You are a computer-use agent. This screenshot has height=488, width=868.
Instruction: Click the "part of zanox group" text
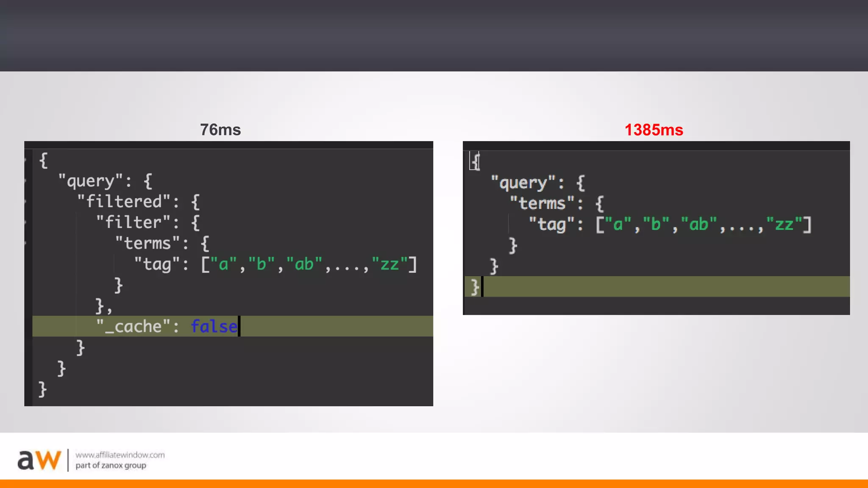[x=111, y=466]
